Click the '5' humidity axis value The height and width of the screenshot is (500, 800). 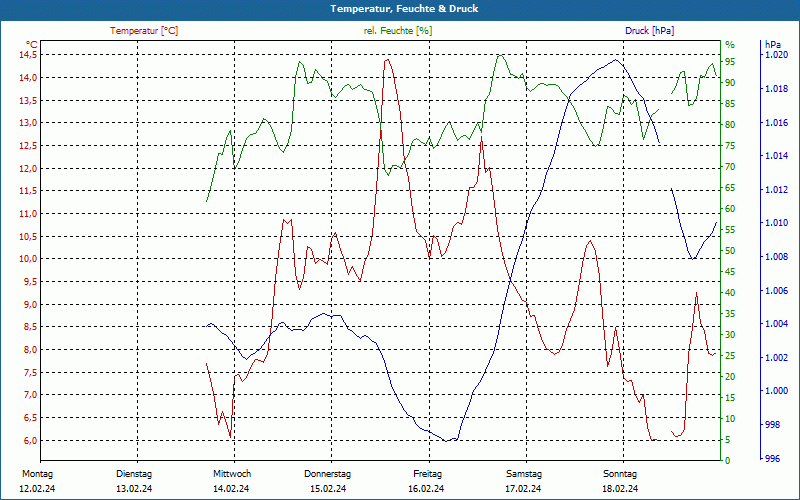point(728,440)
